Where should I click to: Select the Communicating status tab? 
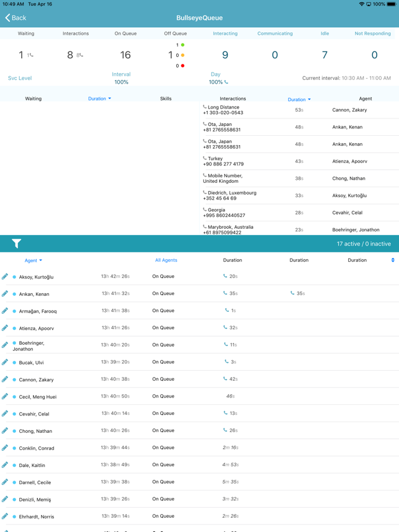tap(275, 33)
